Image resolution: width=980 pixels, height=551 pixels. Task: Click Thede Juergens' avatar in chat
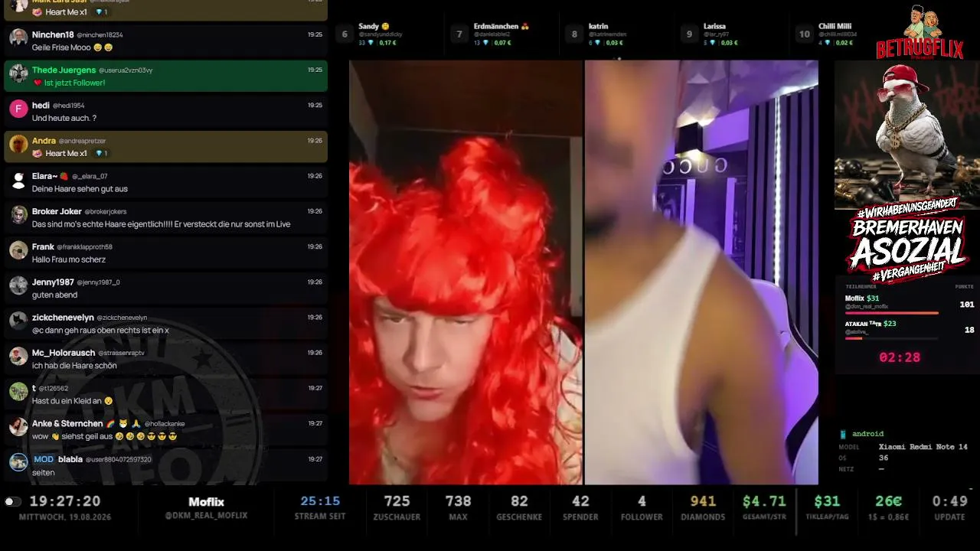click(x=18, y=73)
